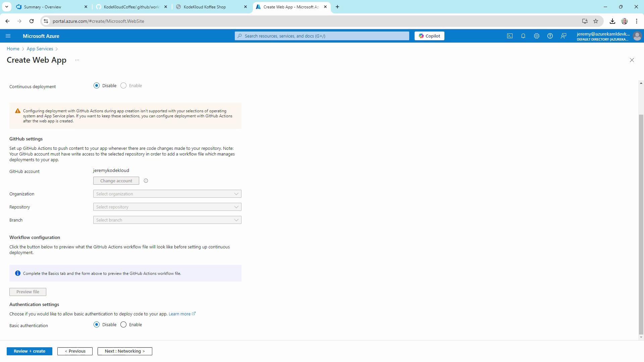Open the feedback icon in header

tap(563, 36)
